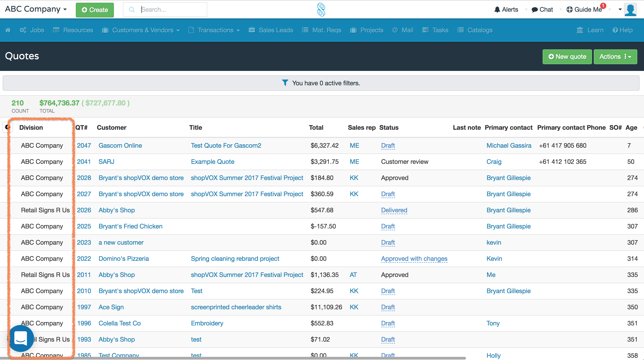Image resolution: width=644 pixels, height=360 pixels.
Task: Open Alerts bell notifications
Action: click(x=506, y=9)
